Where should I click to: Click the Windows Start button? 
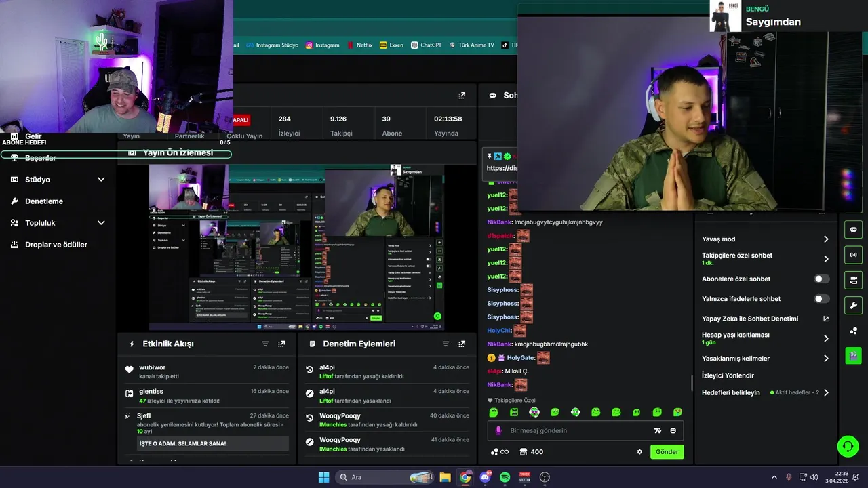323,477
